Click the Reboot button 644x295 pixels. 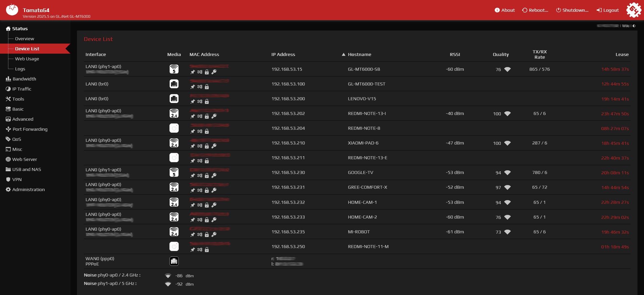[x=535, y=10]
